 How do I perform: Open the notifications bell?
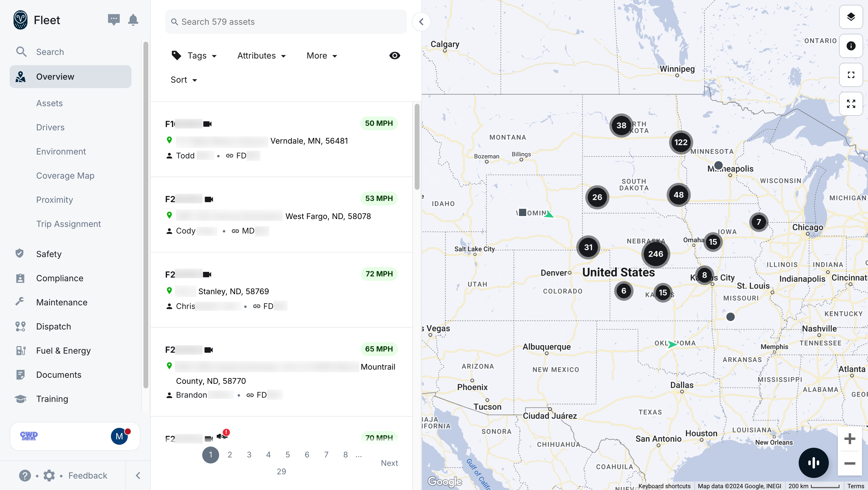tap(133, 20)
